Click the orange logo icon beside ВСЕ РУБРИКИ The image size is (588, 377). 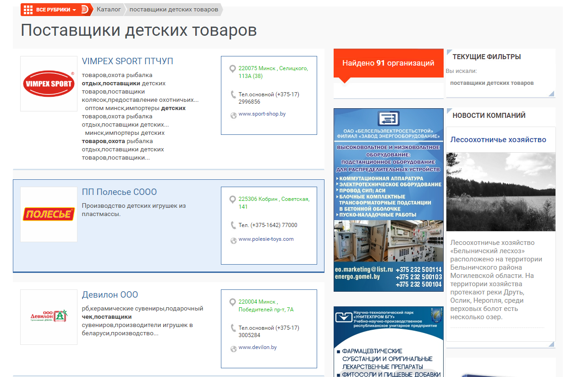[x=84, y=10]
